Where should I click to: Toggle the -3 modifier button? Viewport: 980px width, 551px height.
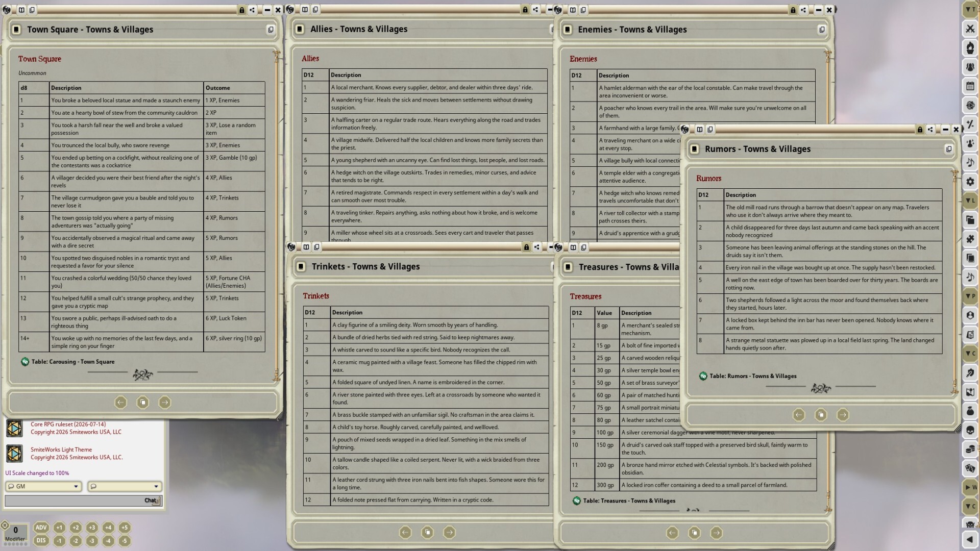pyautogui.click(x=92, y=541)
